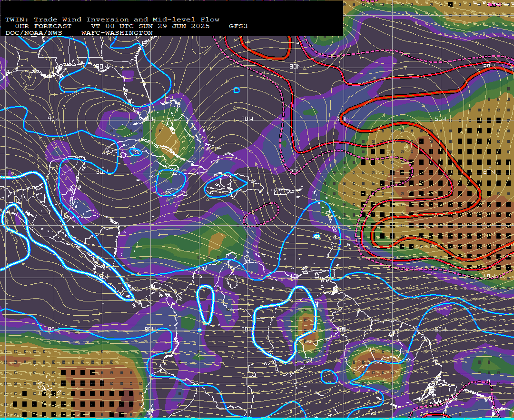Screen dimensions: 514x420
Task: Click the 'TWIN: Trade Wind Inversion and Mid-level Flow' title
Action: click(x=112, y=20)
